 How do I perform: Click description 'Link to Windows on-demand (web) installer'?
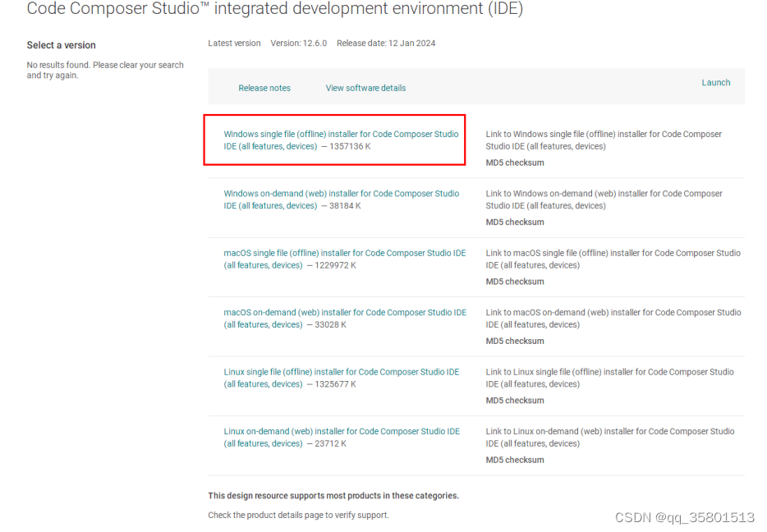pyautogui.click(x=604, y=199)
